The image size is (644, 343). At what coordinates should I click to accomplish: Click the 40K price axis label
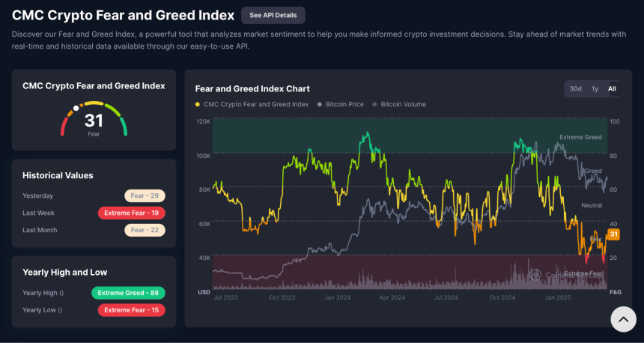point(205,258)
